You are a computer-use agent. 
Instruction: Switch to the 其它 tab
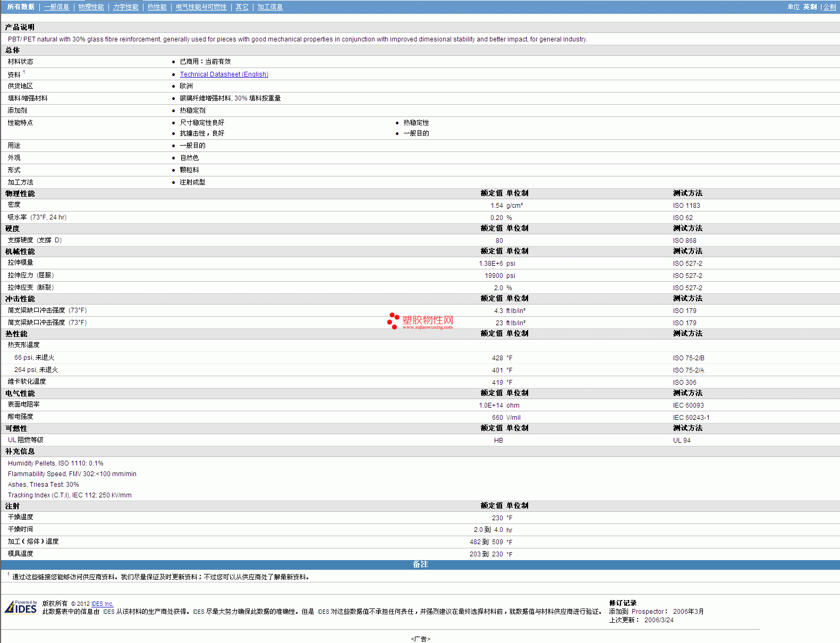click(x=242, y=7)
